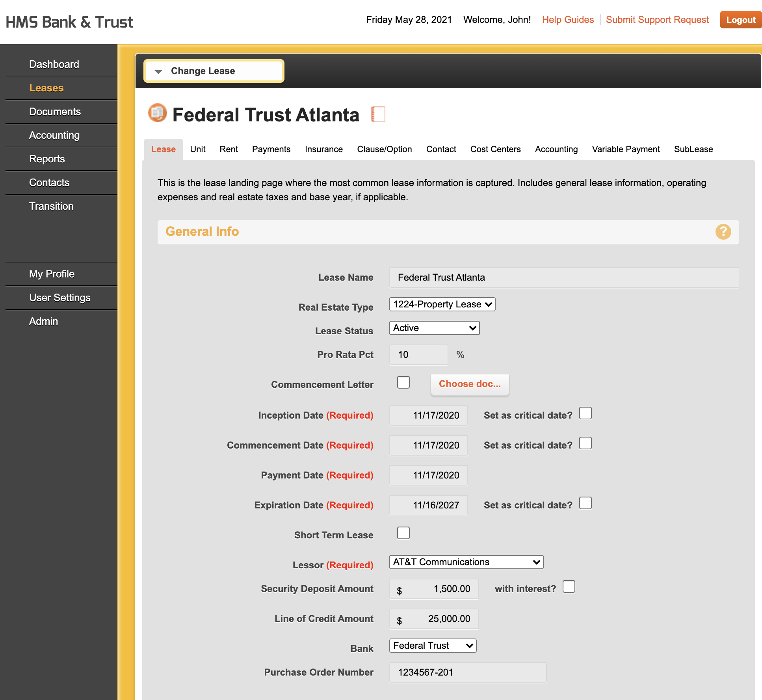Viewport: 762px width, 700px height.
Task: Open the Help Guides link
Action: 568,19
